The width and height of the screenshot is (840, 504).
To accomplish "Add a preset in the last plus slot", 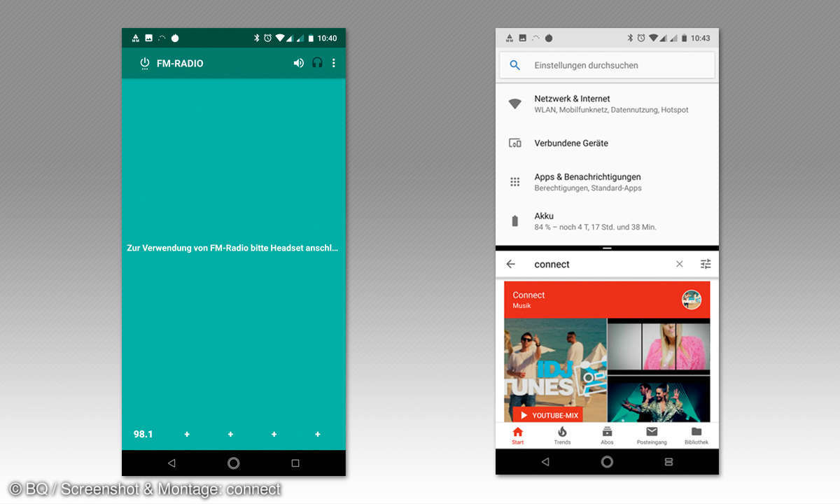I will pos(318,434).
